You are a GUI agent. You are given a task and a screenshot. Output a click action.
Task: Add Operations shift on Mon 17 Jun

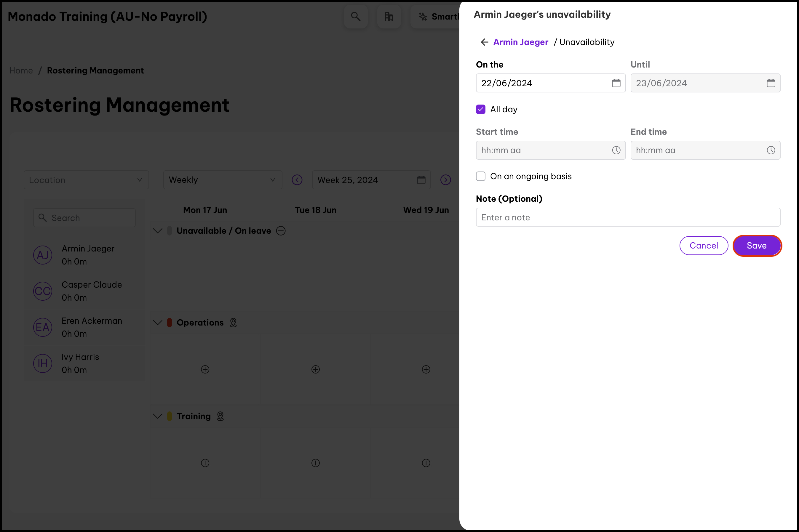pyautogui.click(x=205, y=369)
